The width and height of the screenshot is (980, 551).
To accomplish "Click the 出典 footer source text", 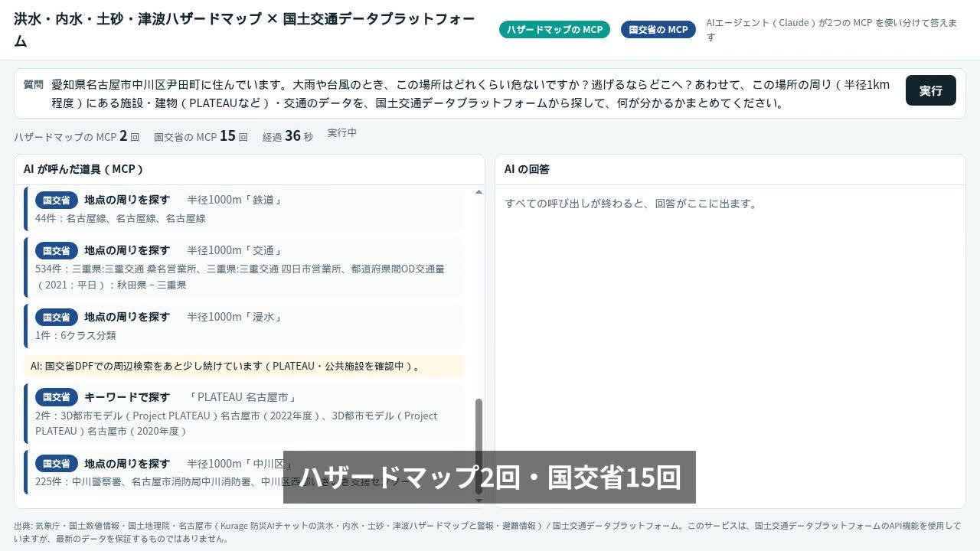I will [x=488, y=532].
